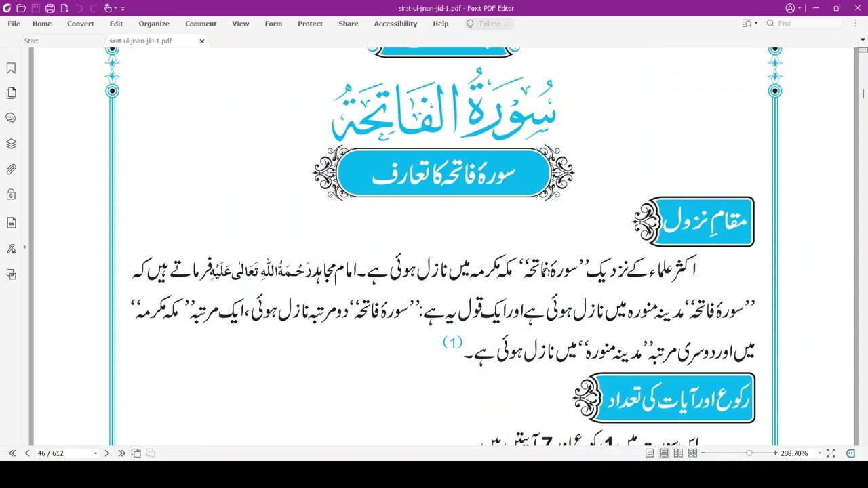Switch to continuous page view
The width and height of the screenshot is (868, 488).
[x=664, y=453]
